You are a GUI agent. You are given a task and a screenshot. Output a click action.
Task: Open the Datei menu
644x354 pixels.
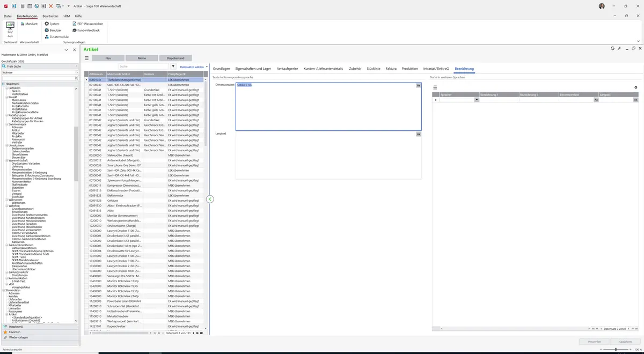coord(8,16)
